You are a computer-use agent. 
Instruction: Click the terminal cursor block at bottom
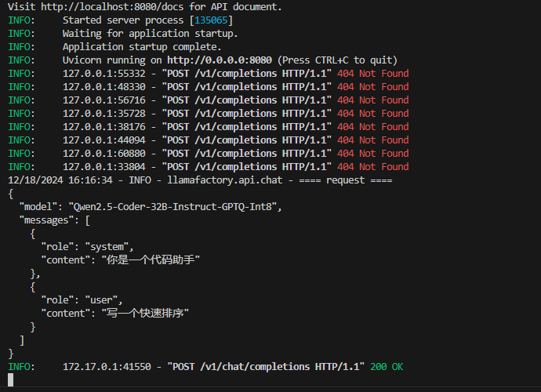[x=11, y=379]
